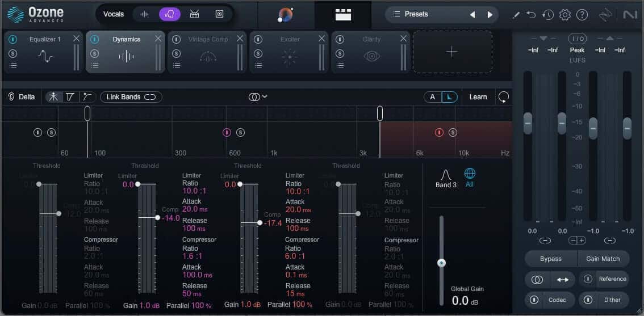Remove the Clarity module
Screen dimensions: 644x316
point(403,39)
